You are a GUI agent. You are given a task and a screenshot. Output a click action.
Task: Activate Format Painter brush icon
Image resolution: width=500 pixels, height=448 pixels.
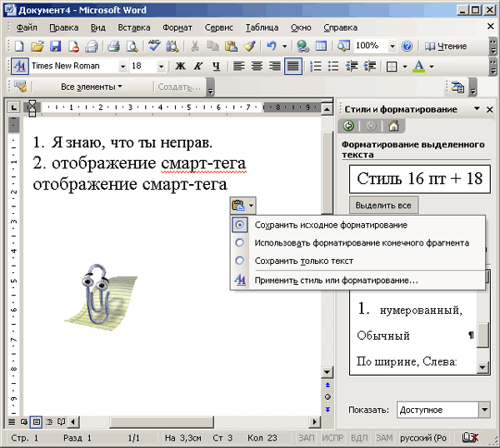pos(249,47)
